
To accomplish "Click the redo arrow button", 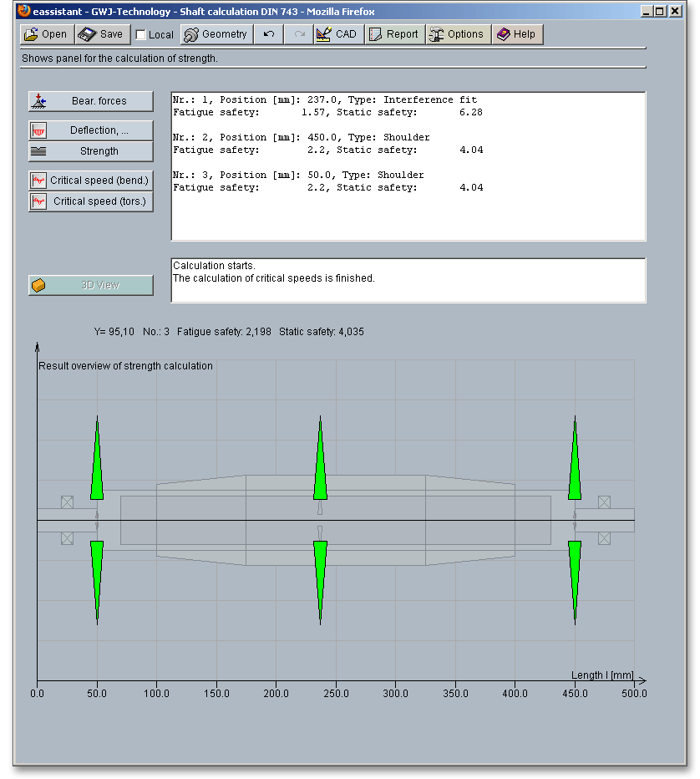I will pos(299,34).
